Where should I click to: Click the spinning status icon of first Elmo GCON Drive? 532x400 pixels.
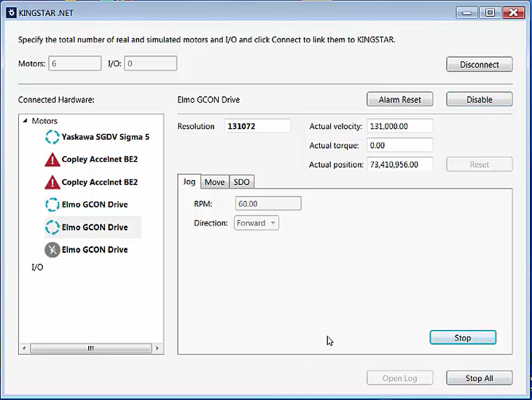pos(52,205)
